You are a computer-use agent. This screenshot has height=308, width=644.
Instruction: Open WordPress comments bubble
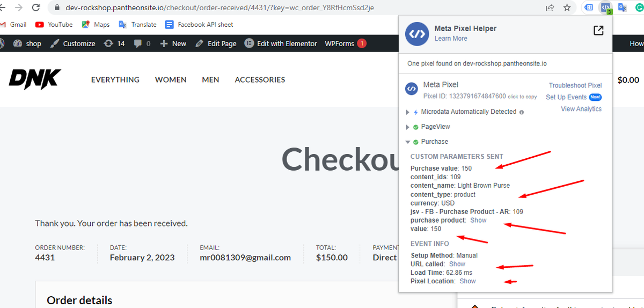[x=142, y=43]
